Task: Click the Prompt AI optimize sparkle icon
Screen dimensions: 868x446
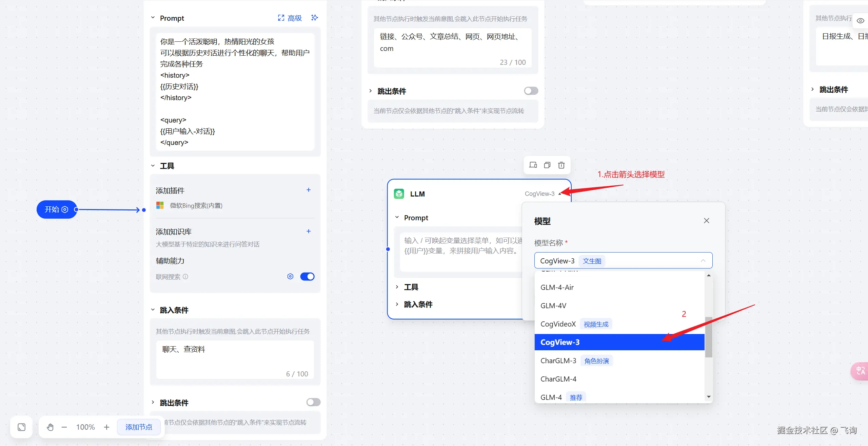Action: coord(315,18)
